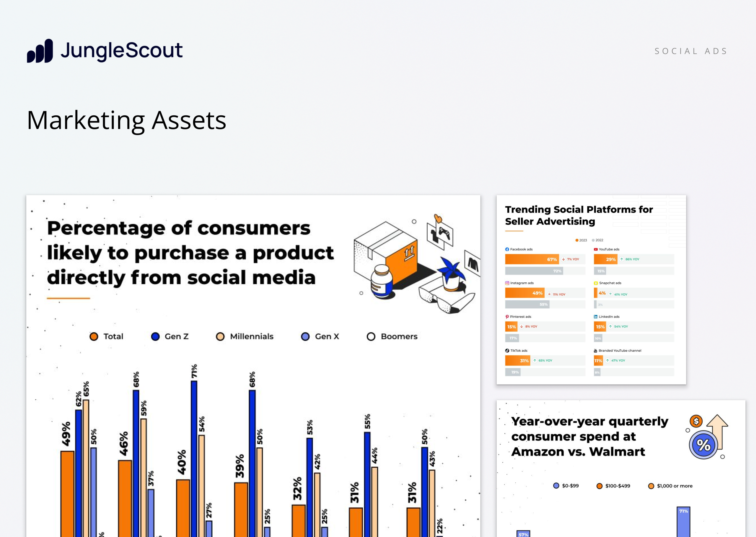Viewport: 756px width, 537px height.
Task: Click the Millennials legend dot
Action: pyautogui.click(x=220, y=337)
